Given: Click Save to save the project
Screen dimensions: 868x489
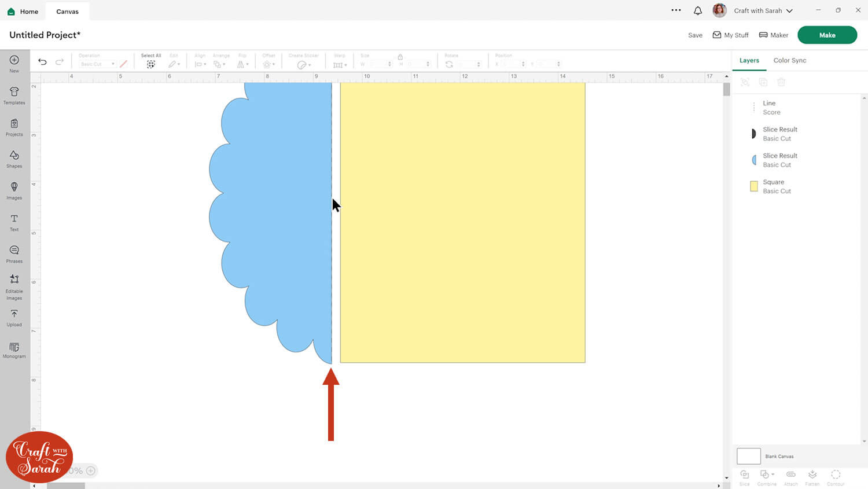Looking at the screenshot, I should pyautogui.click(x=695, y=35).
